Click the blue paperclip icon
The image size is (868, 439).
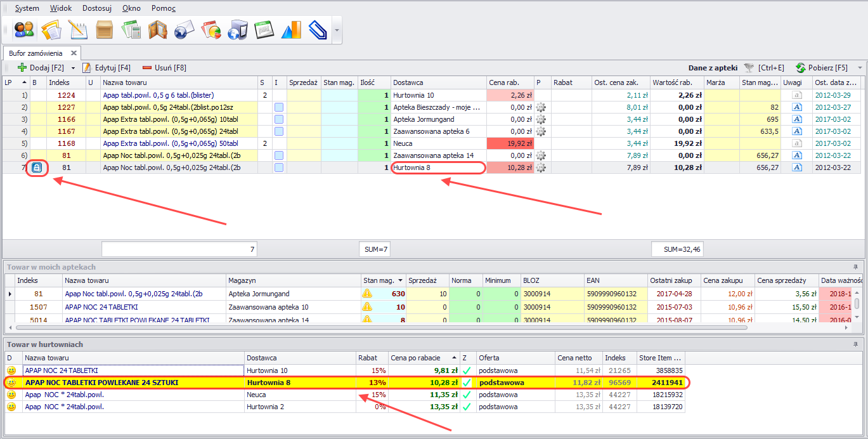point(317,30)
